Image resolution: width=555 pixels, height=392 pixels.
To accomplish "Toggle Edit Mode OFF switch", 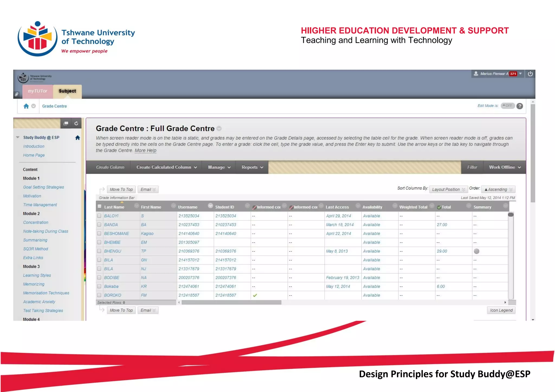I will [508, 106].
